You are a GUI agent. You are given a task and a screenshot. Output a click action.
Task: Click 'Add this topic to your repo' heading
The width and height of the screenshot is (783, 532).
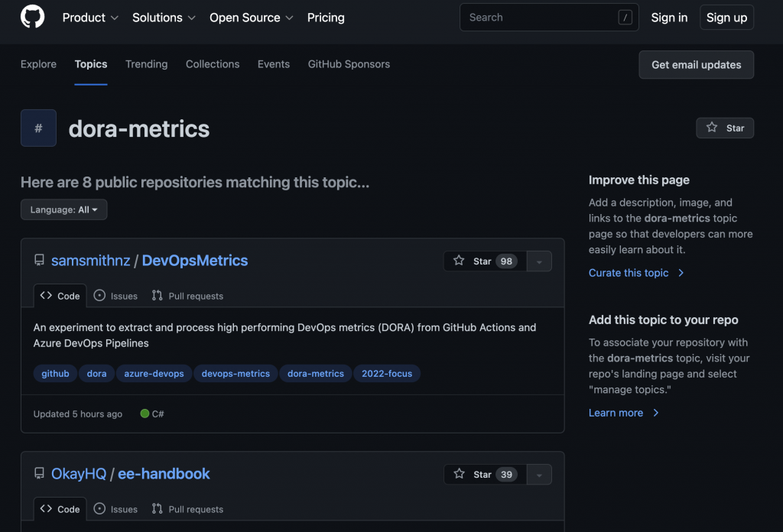pyautogui.click(x=663, y=320)
